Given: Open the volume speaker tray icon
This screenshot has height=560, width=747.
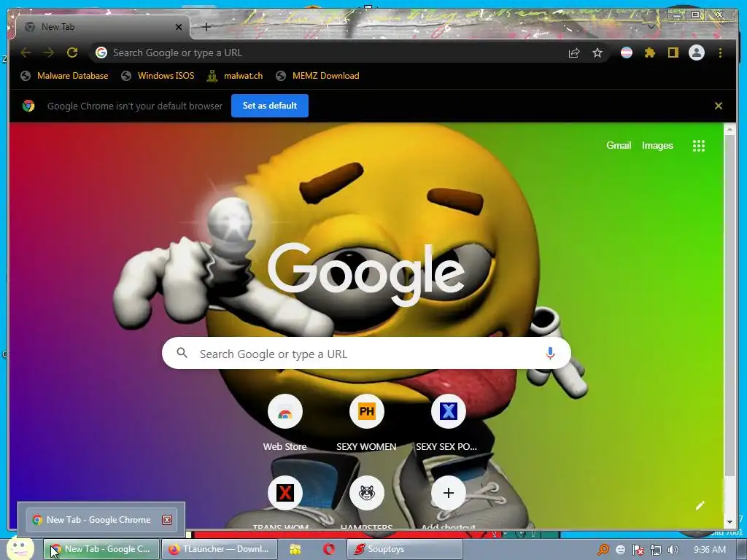Looking at the screenshot, I should coord(673,550).
